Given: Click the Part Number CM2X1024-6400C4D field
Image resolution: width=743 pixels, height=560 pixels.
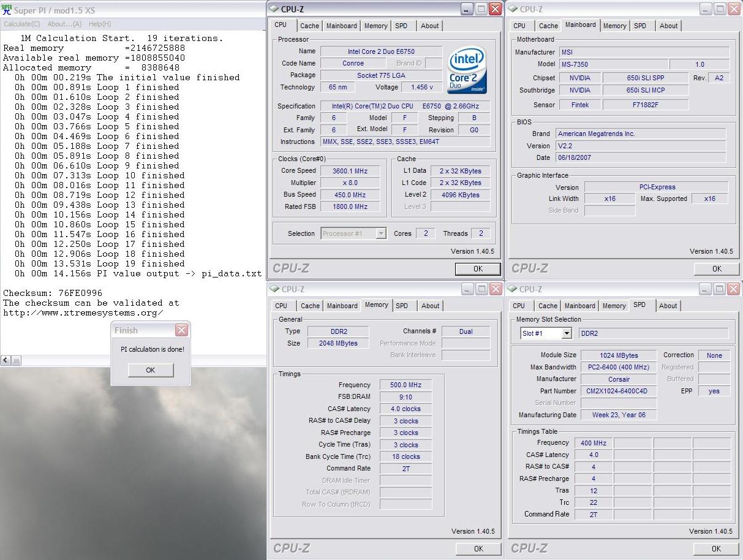Looking at the screenshot, I should 619,391.
